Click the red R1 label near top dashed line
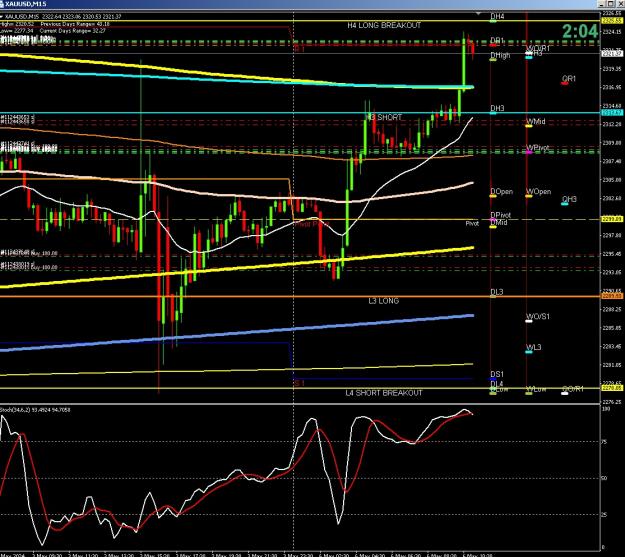This screenshot has width=625, height=557. [x=299, y=49]
